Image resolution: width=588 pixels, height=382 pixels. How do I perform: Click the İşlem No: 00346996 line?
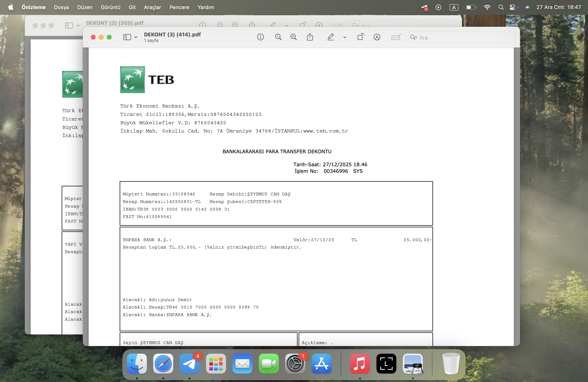tap(329, 171)
